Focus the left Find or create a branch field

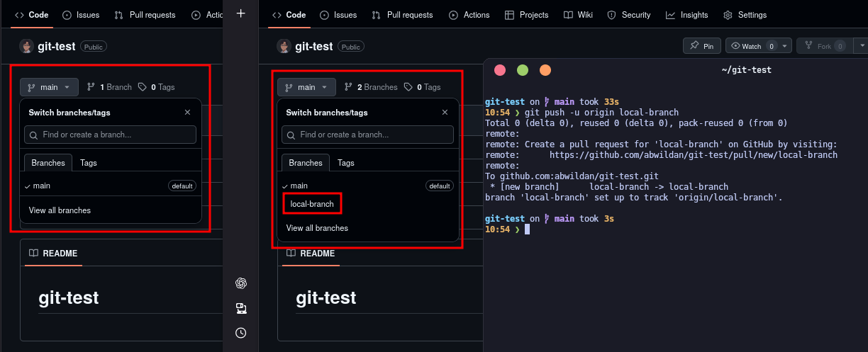[111, 135]
